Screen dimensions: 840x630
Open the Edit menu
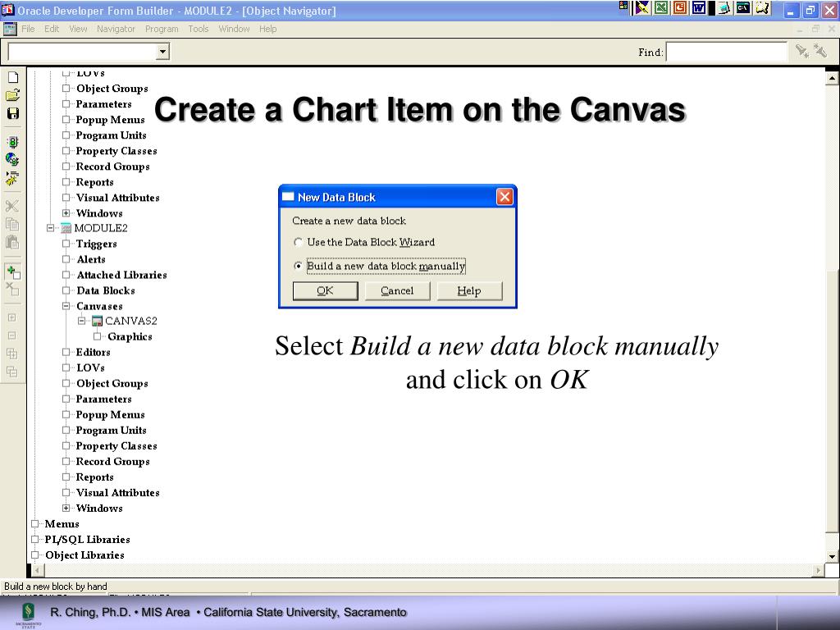click(x=52, y=29)
